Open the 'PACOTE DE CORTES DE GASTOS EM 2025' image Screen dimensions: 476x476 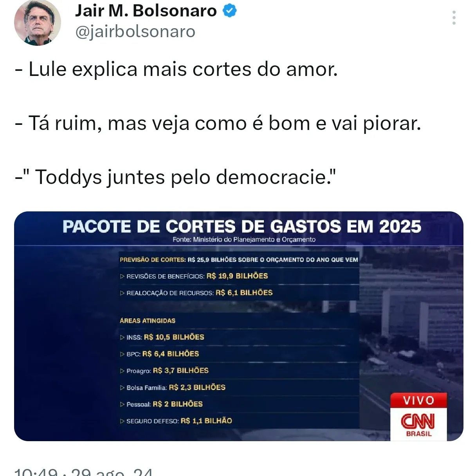239,326
